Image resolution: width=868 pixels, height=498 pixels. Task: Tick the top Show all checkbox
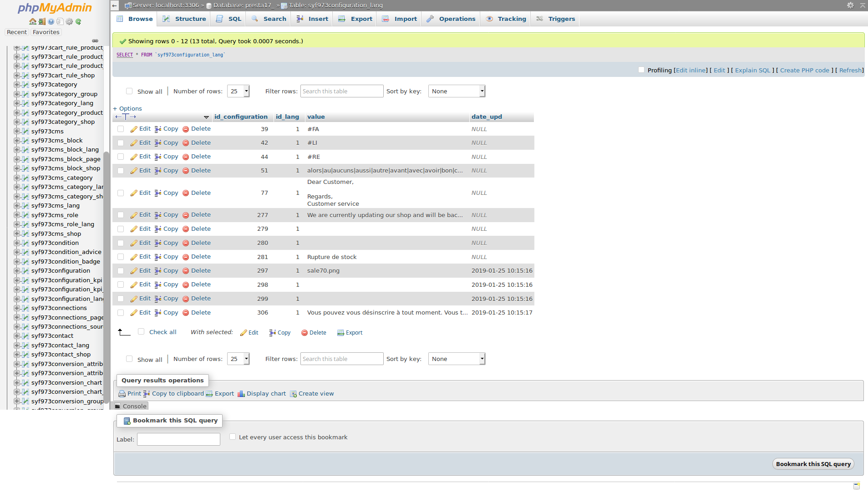pos(129,91)
